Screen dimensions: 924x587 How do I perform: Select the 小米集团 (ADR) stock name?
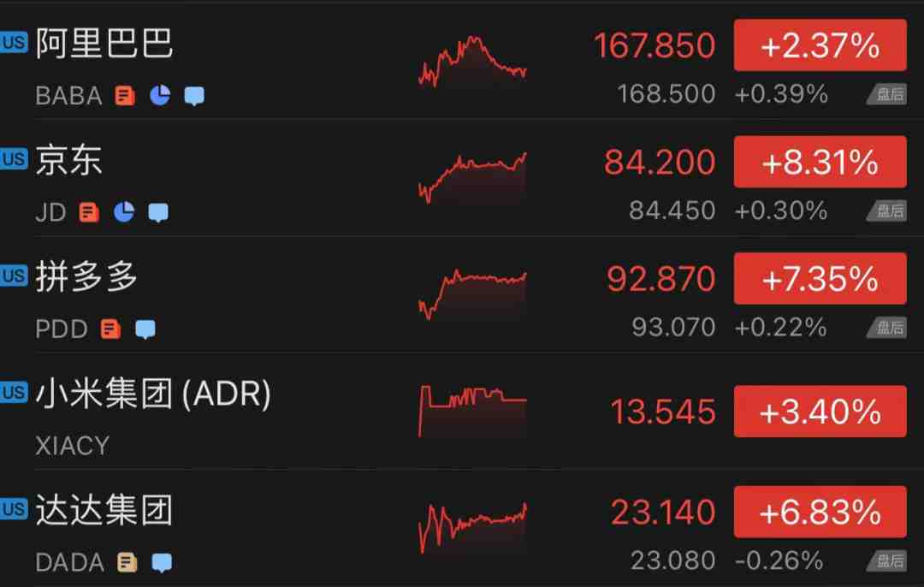coord(153,394)
